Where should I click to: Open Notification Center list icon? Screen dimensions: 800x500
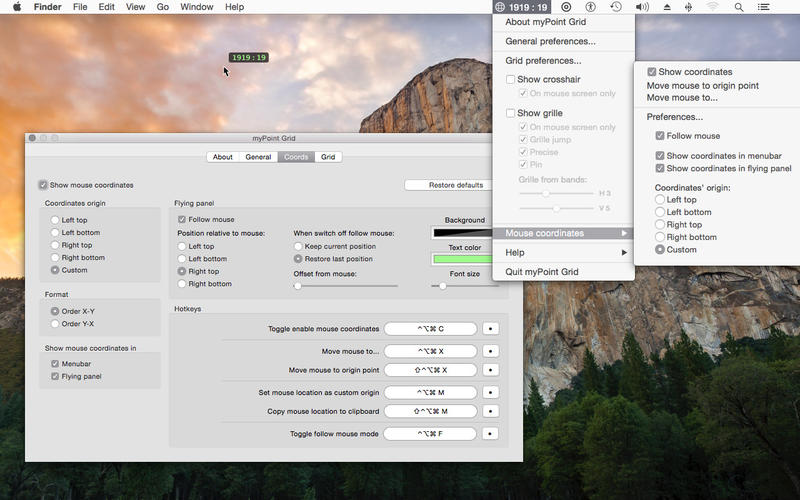point(765,7)
